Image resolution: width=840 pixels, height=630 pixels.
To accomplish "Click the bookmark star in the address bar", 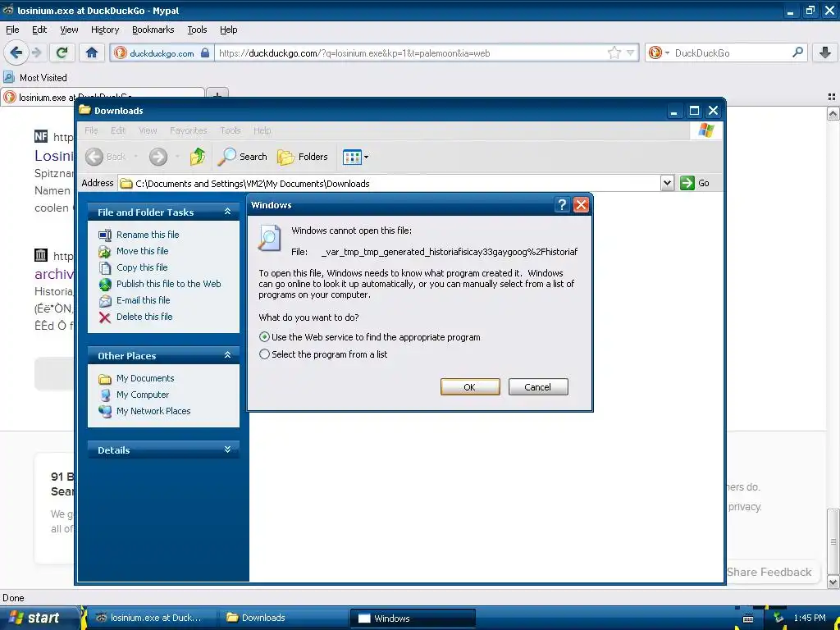I will 614,52.
